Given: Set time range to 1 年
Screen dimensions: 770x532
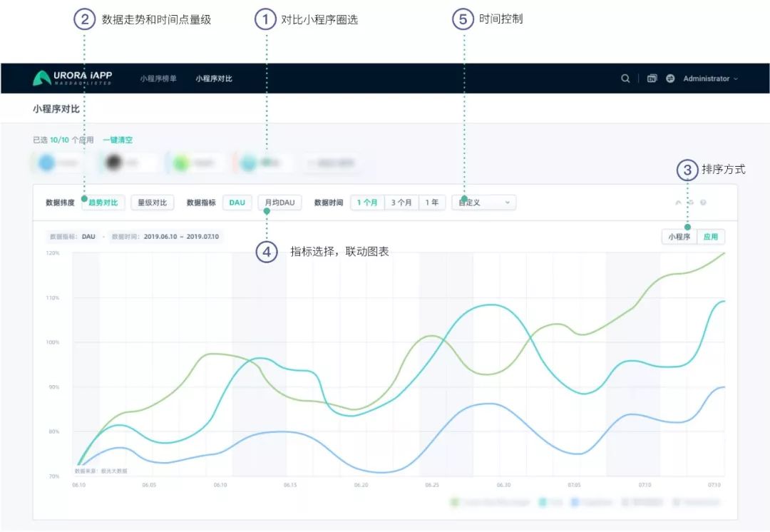Looking at the screenshot, I should [431, 203].
